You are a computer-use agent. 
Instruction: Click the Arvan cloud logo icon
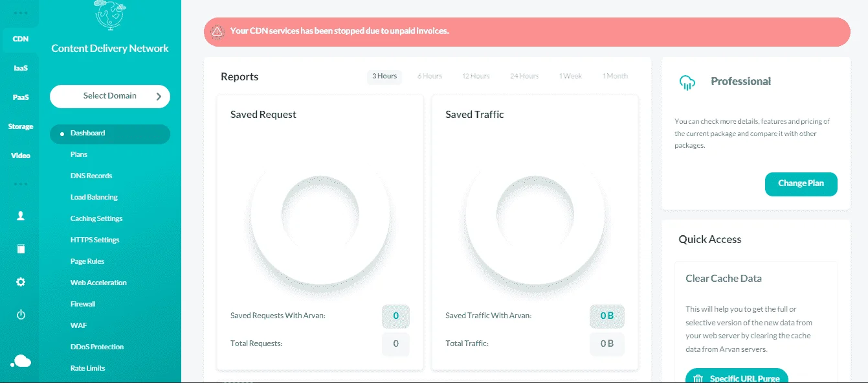(21, 361)
